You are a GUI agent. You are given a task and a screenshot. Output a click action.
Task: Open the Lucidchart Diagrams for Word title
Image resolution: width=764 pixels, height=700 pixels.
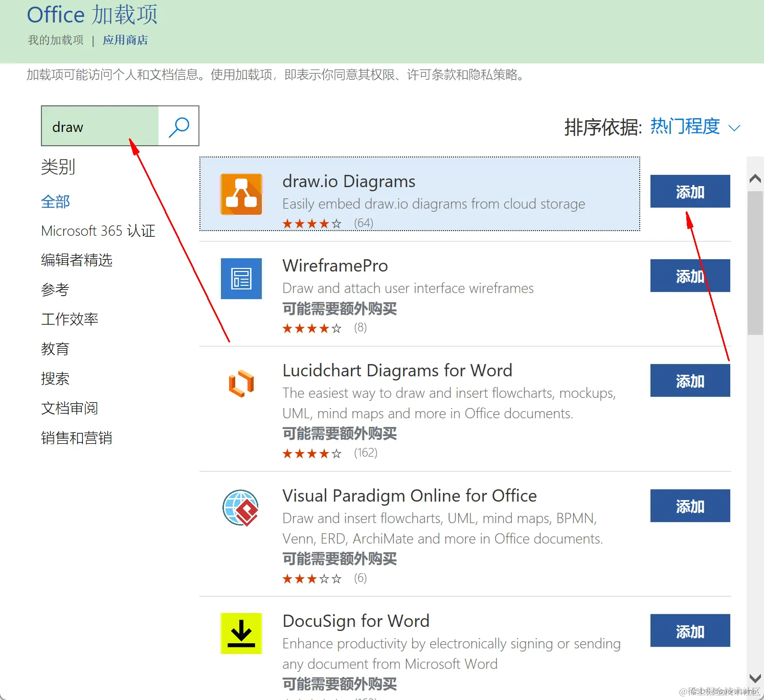[397, 371]
